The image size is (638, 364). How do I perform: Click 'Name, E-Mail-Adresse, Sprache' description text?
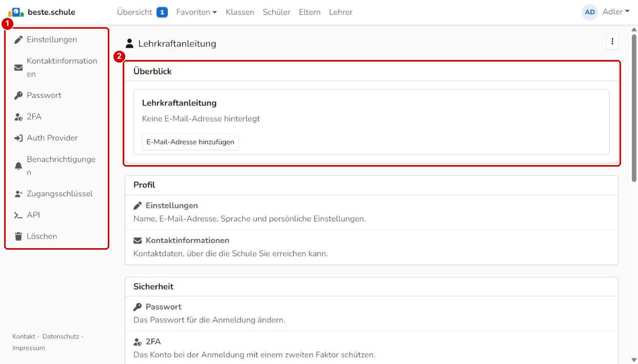(249, 219)
